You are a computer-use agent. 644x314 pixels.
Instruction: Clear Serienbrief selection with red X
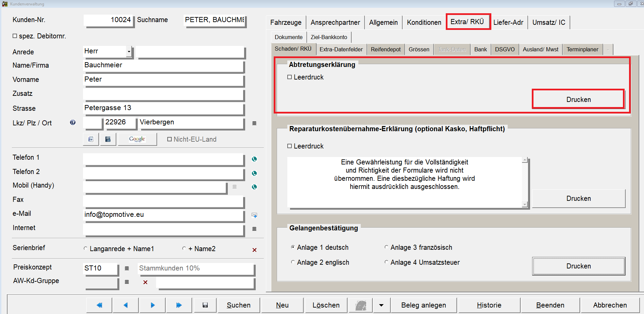tap(254, 250)
